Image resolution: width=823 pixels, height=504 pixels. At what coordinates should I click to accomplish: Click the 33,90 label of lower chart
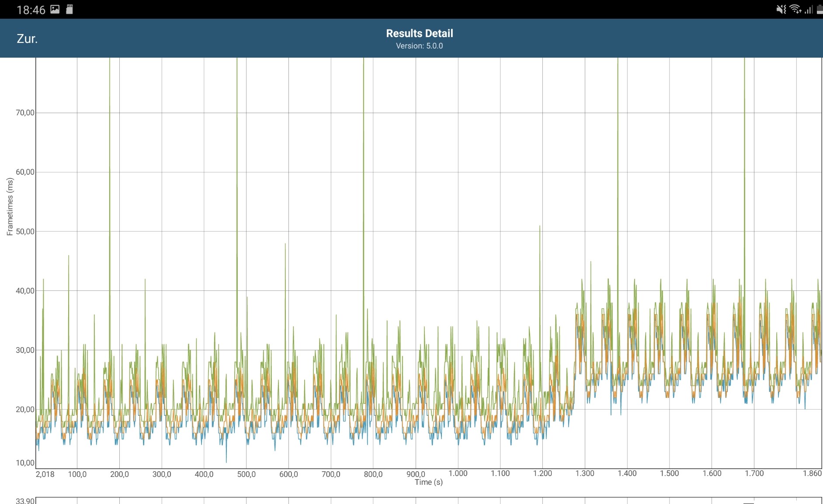pyautogui.click(x=25, y=501)
